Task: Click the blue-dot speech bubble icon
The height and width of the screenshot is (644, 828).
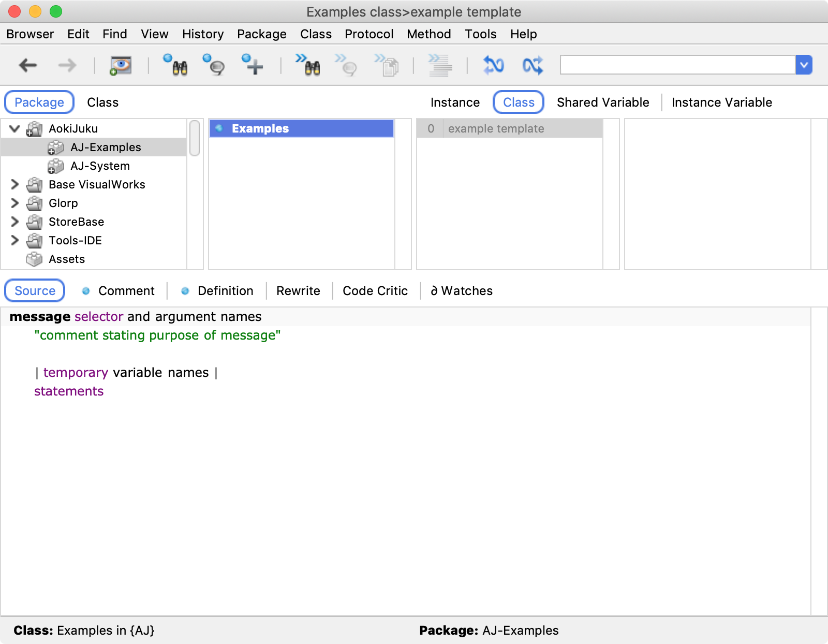Action: [x=214, y=65]
